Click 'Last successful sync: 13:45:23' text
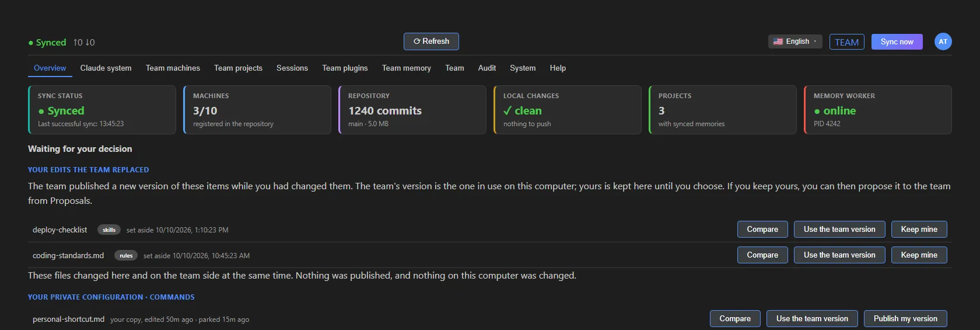This screenshot has width=980, height=330. point(80,124)
